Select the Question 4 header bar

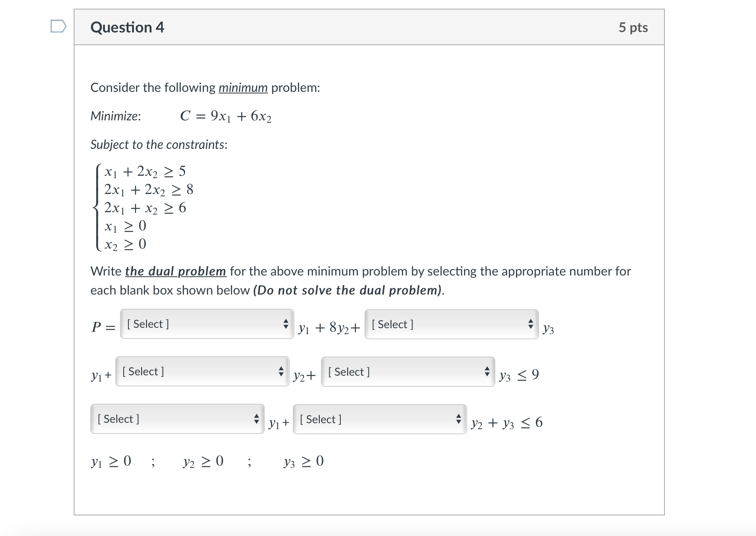tap(368, 27)
